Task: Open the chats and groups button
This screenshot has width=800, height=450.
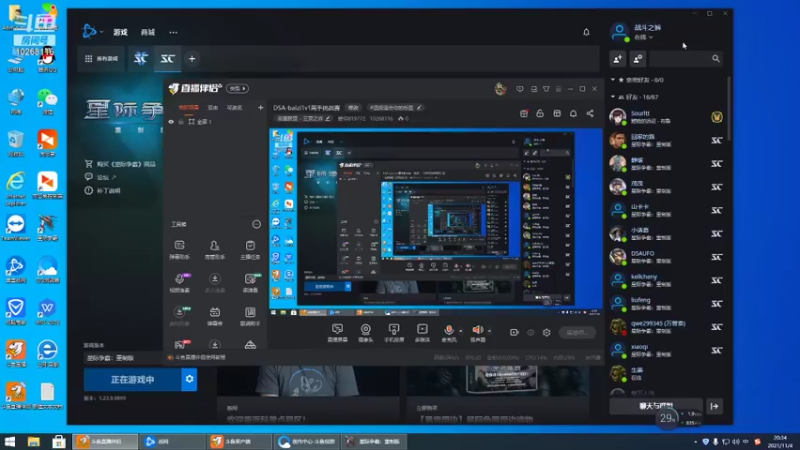Action: [x=656, y=406]
